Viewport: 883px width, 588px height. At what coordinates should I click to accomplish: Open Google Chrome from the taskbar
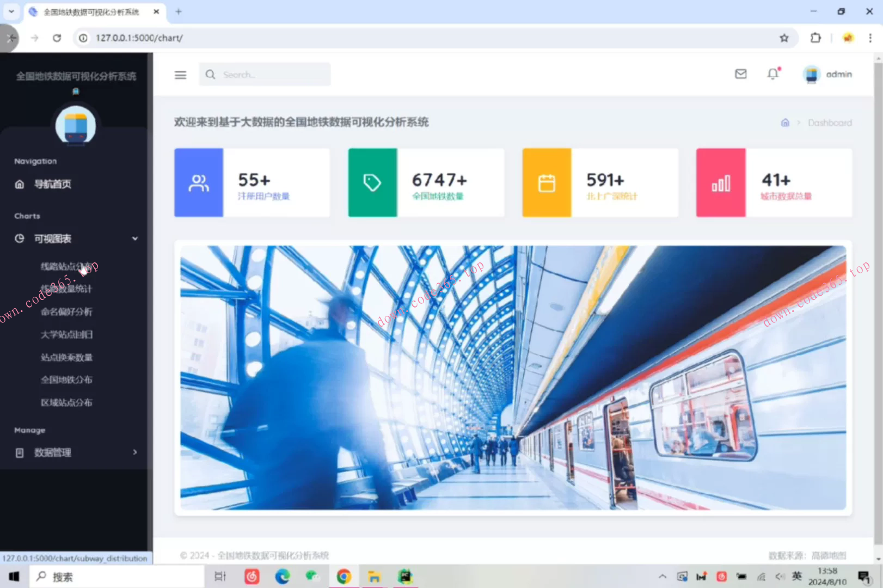(x=344, y=576)
